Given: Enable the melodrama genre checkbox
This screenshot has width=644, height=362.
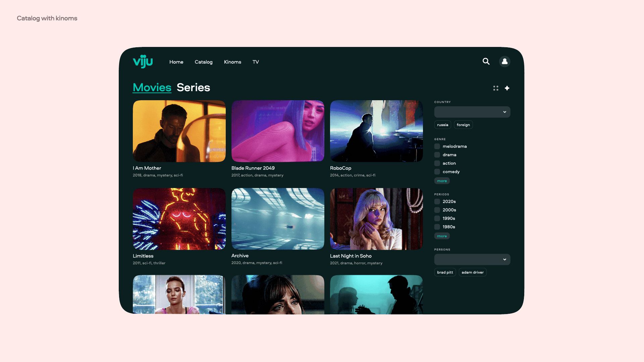Looking at the screenshot, I should click(437, 146).
